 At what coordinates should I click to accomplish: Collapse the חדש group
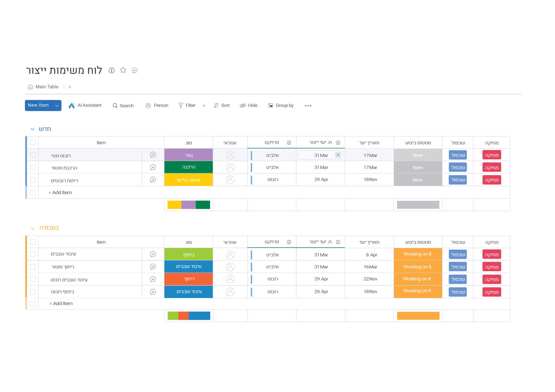click(33, 129)
